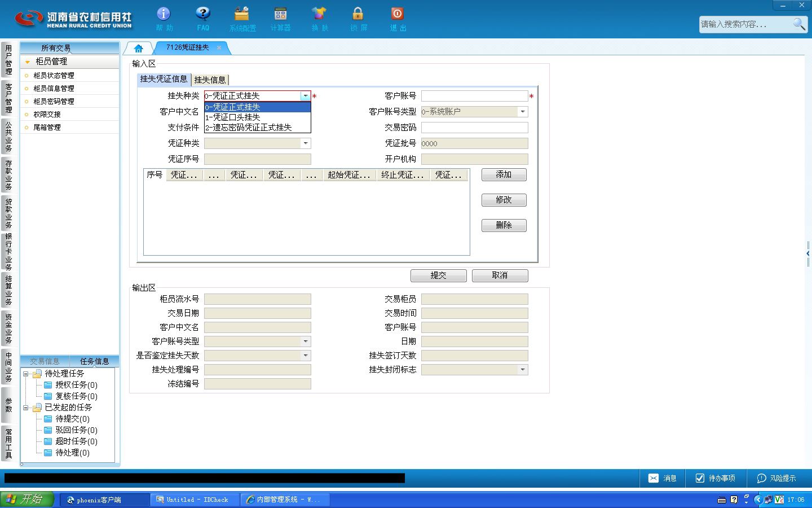This screenshot has height=508, width=812.
Task: Switch to Untitled - IDCheck taskbar item
Action: [x=195, y=500]
